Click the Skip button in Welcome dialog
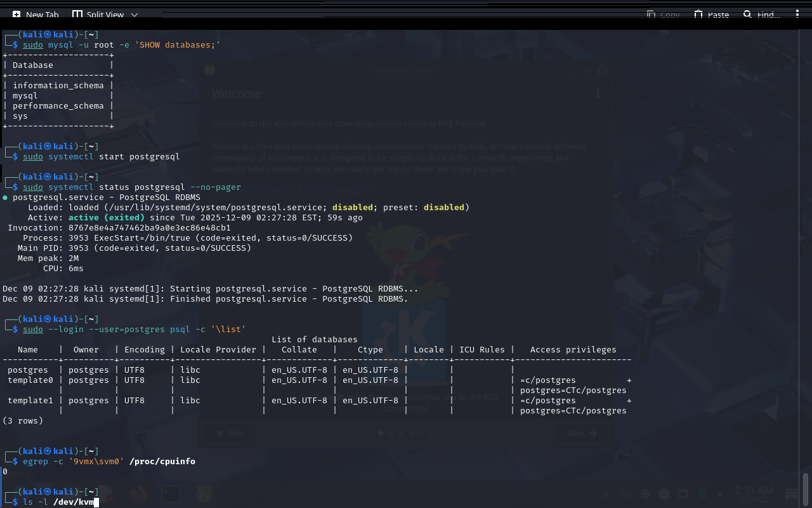 coord(230,433)
